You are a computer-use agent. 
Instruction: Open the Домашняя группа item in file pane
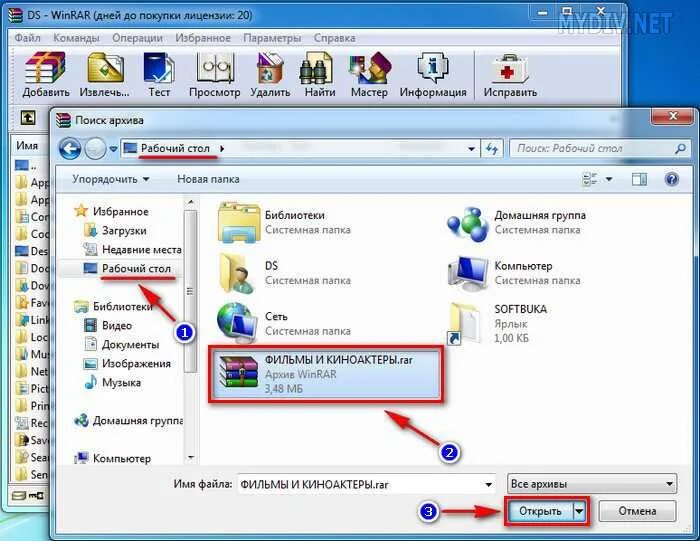(x=517, y=222)
